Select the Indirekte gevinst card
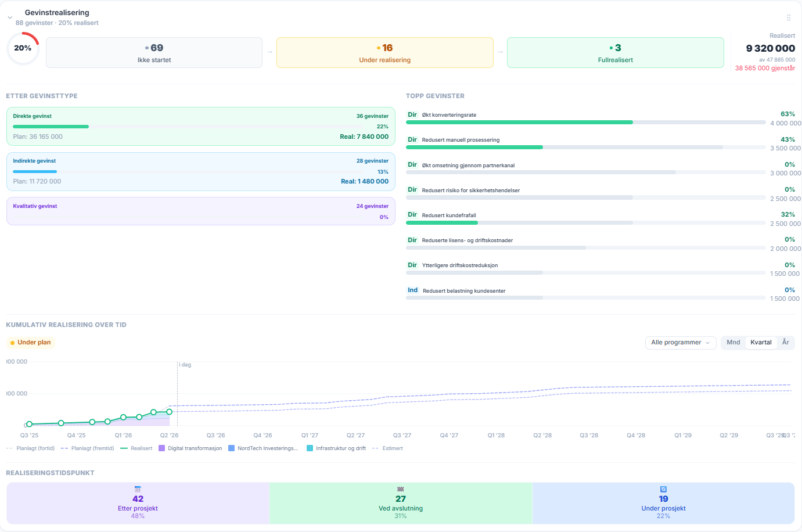The image size is (802, 532). click(x=201, y=171)
